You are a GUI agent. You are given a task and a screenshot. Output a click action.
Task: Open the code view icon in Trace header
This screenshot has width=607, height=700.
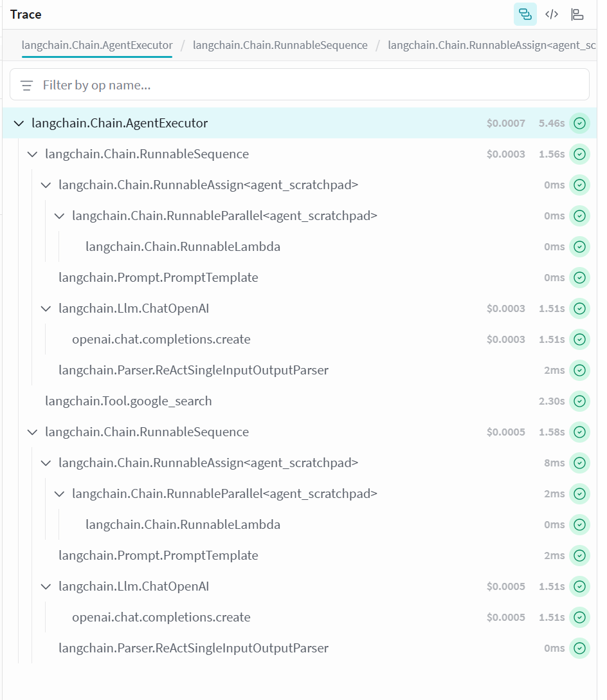click(x=551, y=14)
